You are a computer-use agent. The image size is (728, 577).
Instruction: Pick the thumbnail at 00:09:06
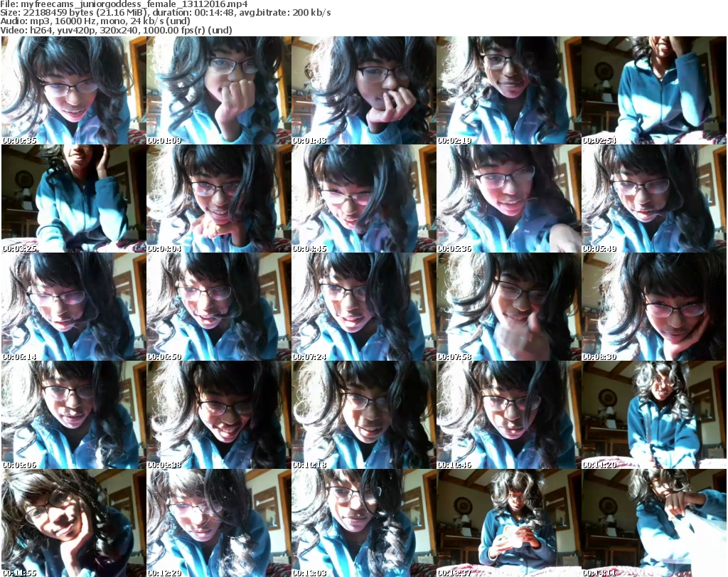74,415
